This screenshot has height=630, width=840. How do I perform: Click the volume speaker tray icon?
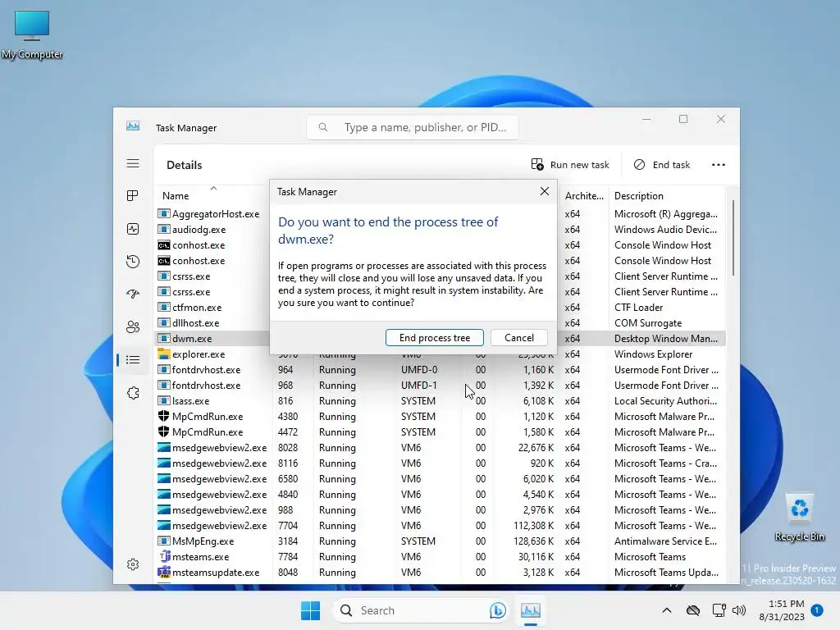739,610
